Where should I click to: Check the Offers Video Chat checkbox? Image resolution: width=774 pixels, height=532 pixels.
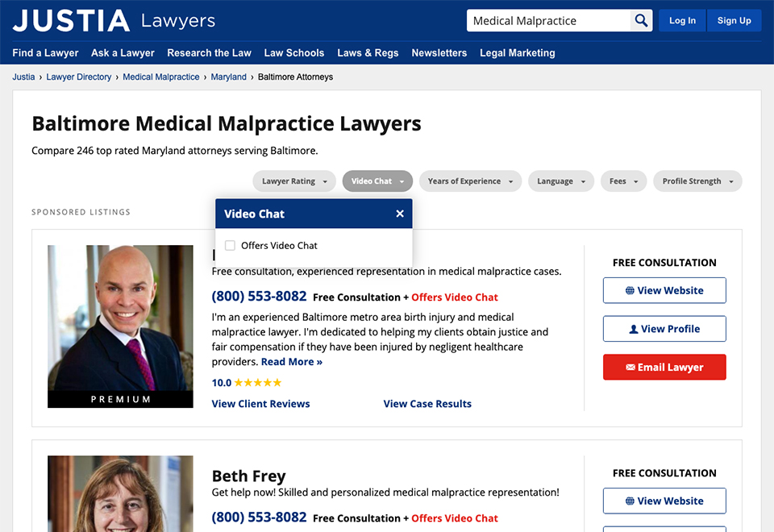click(231, 246)
